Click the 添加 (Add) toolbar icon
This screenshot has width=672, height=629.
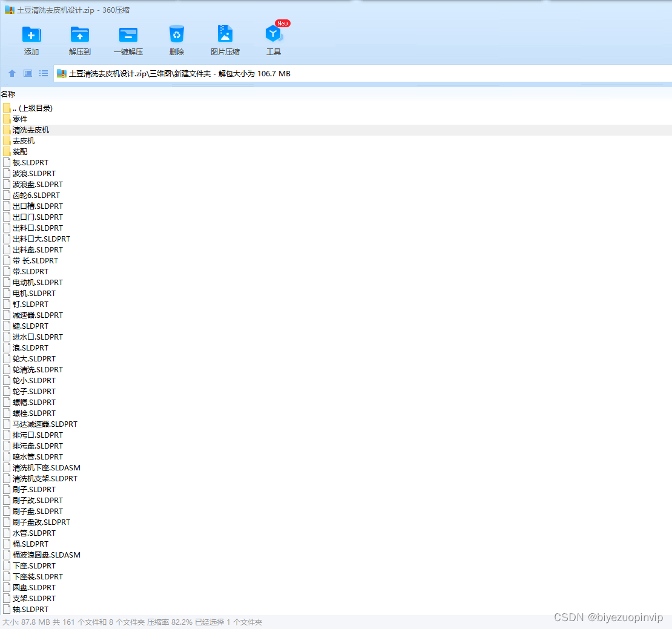tap(31, 35)
